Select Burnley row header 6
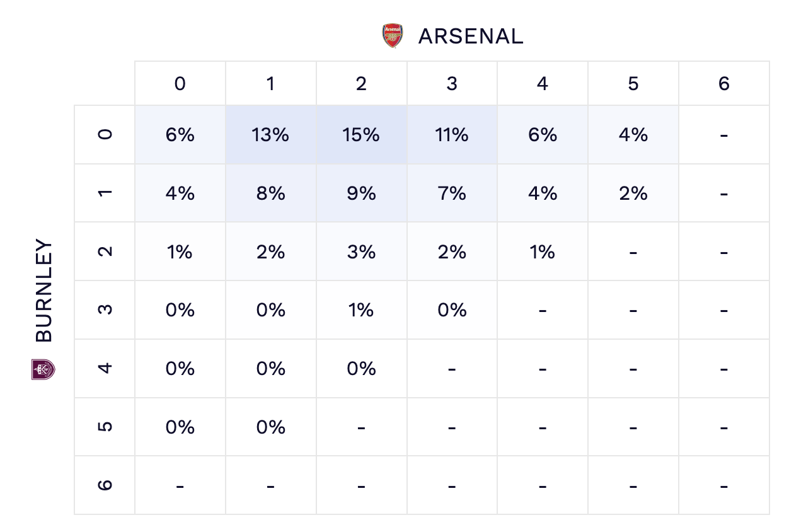 pyautogui.click(x=105, y=485)
